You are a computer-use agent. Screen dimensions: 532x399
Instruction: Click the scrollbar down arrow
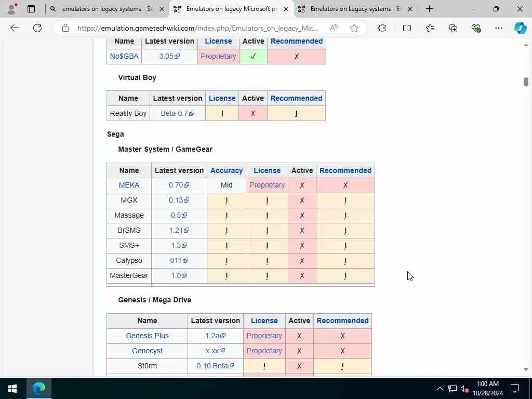[526, 370]
